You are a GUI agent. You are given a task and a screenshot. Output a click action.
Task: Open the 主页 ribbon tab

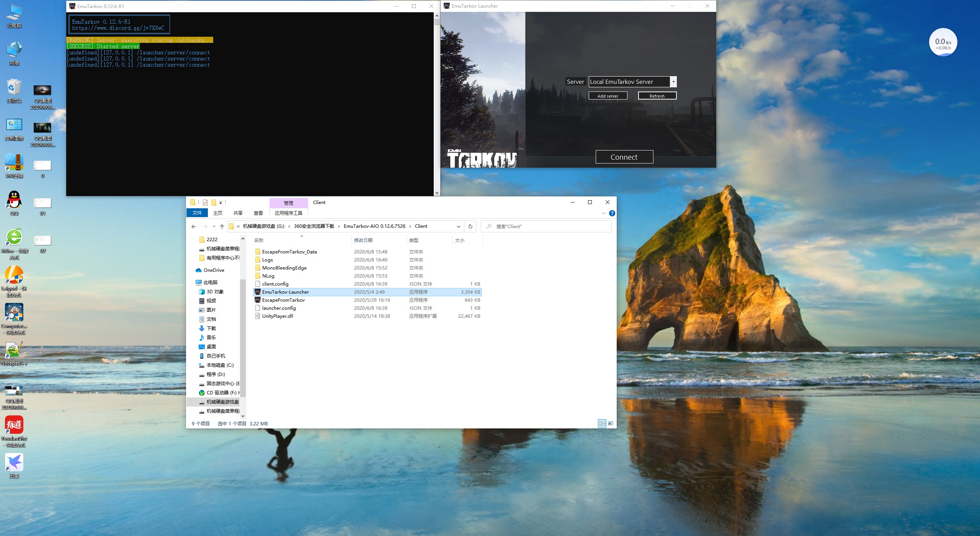[x=218, y=213]
